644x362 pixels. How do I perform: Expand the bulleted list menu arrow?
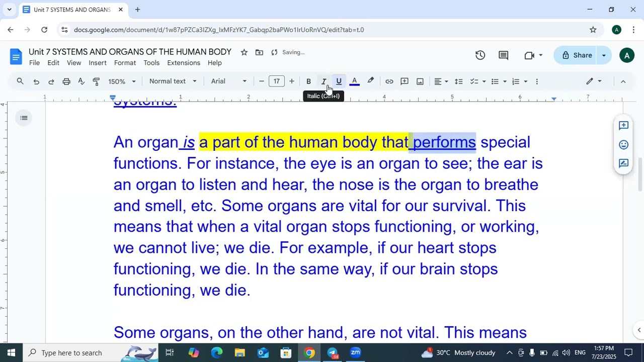click(x=505, y=81)
